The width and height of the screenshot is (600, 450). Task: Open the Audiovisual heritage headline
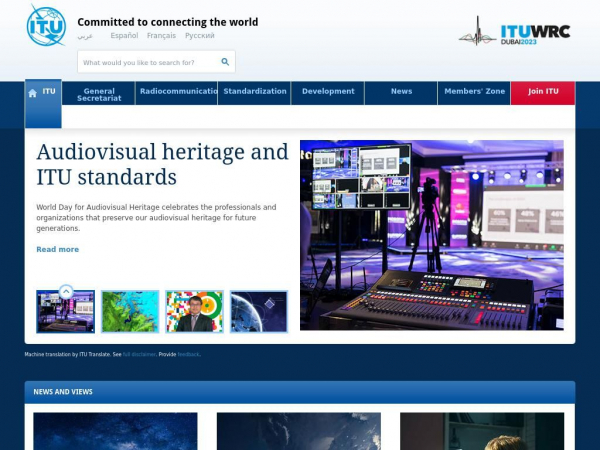pyautogui.click(x=163, y=164)
